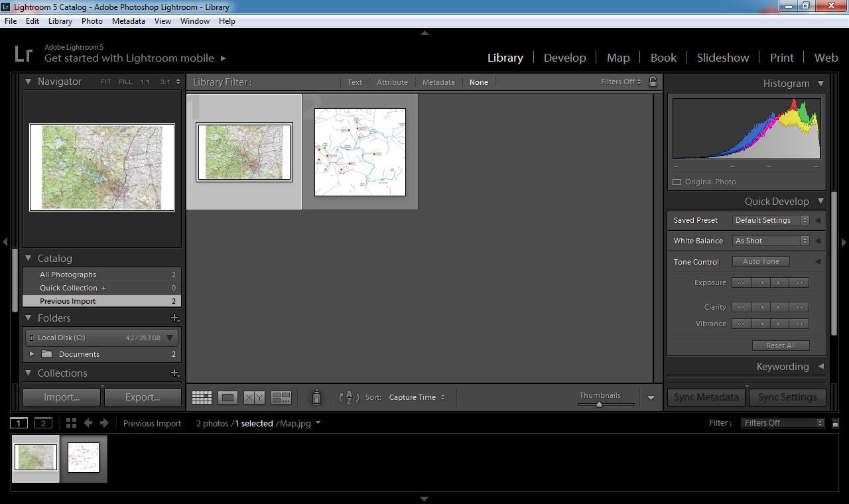Open the White Balance dropdown

[x=771, y=241]
